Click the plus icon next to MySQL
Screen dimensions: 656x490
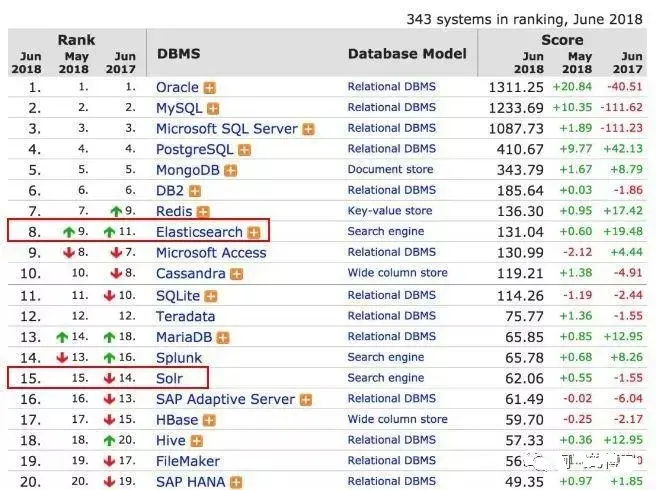213,109
